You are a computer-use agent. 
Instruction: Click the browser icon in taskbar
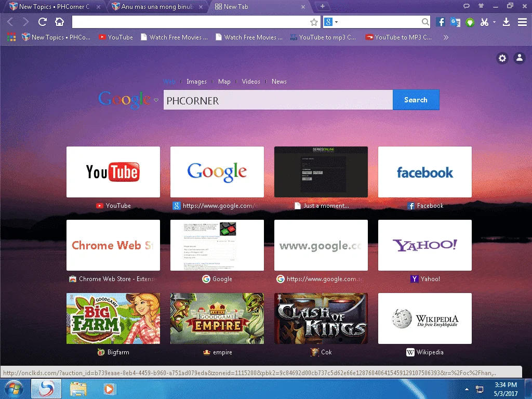[46, 389]
